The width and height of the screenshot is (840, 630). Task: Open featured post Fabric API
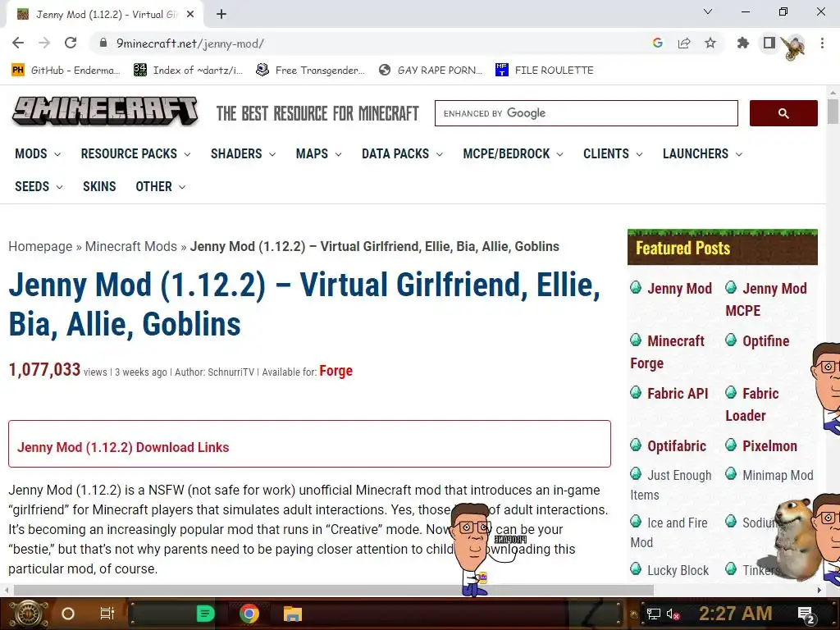677,393
